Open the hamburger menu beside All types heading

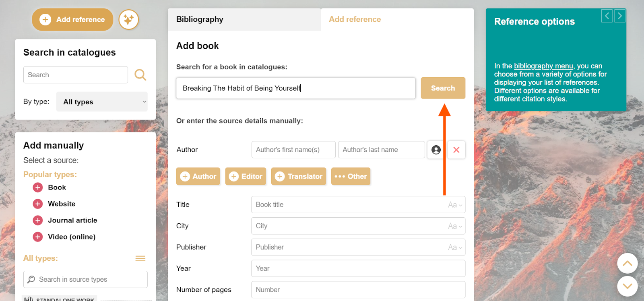[140, 258]
